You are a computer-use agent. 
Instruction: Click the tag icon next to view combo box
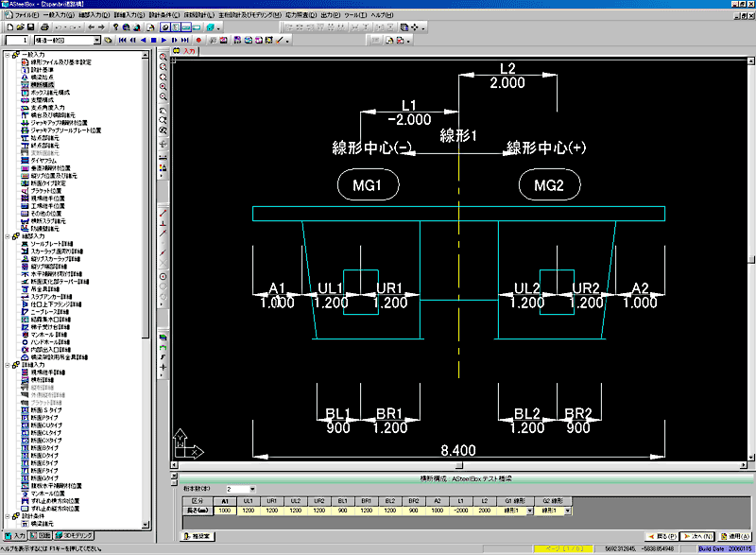(108, 41)
